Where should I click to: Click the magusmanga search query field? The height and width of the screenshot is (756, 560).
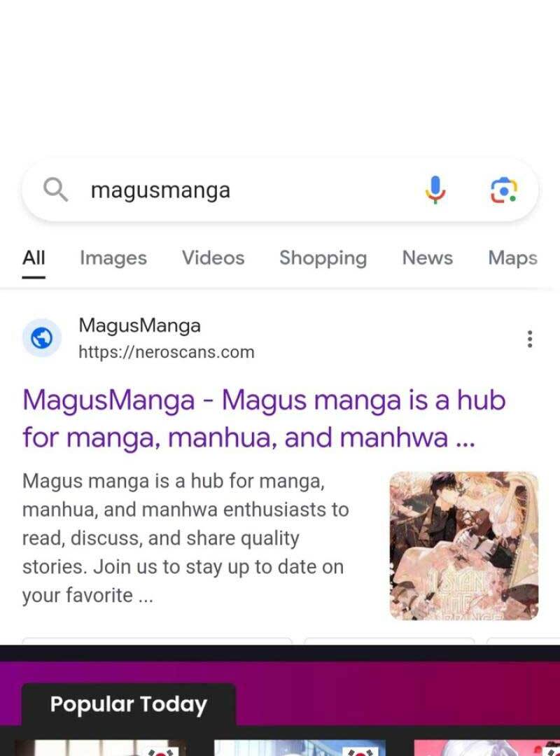tap(280, 190)
